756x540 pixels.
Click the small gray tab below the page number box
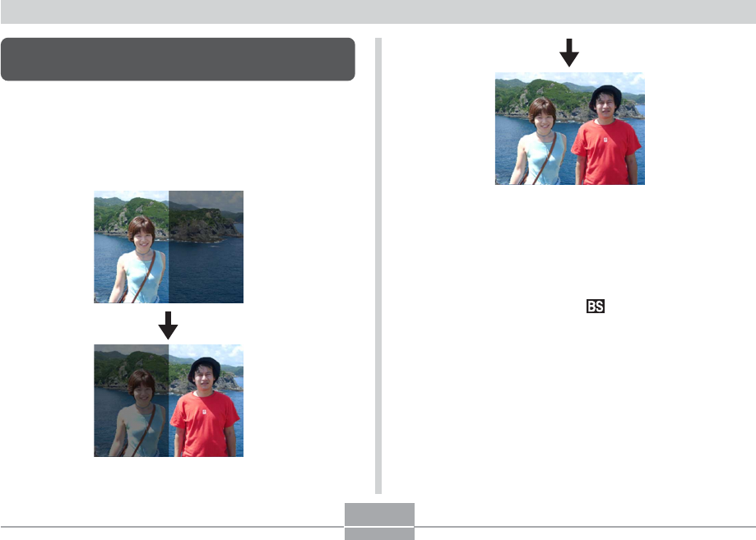pyautogui.click(x=379, y=533)
